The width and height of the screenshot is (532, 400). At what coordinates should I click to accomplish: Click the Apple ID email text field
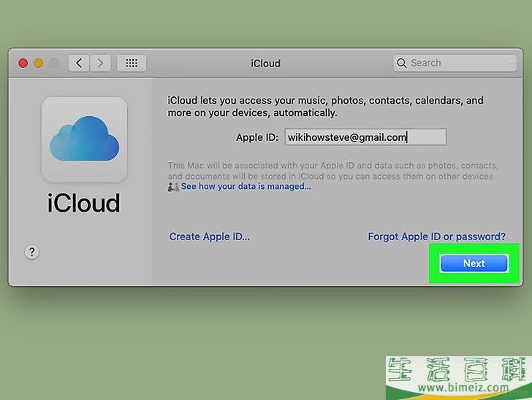pos(365,137)
